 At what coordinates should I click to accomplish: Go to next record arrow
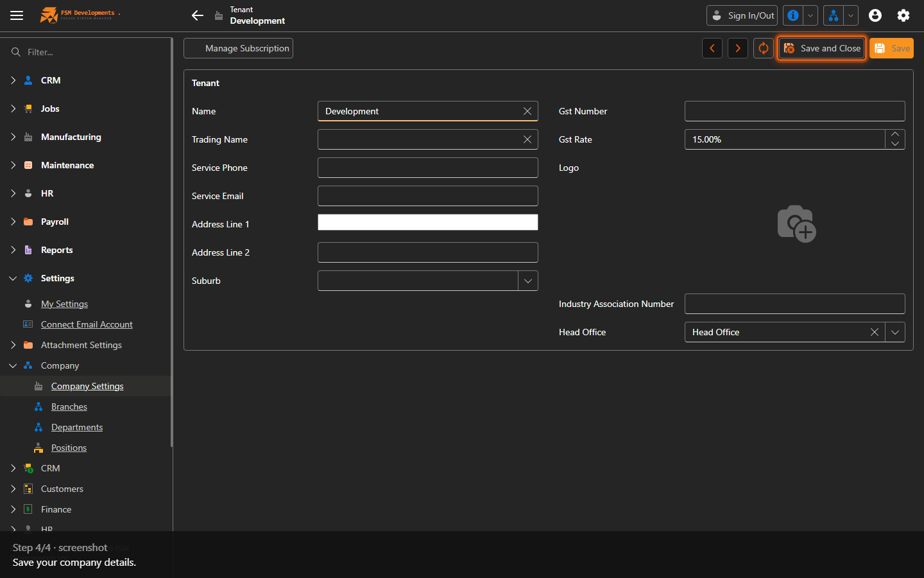[x=738, y=48]
